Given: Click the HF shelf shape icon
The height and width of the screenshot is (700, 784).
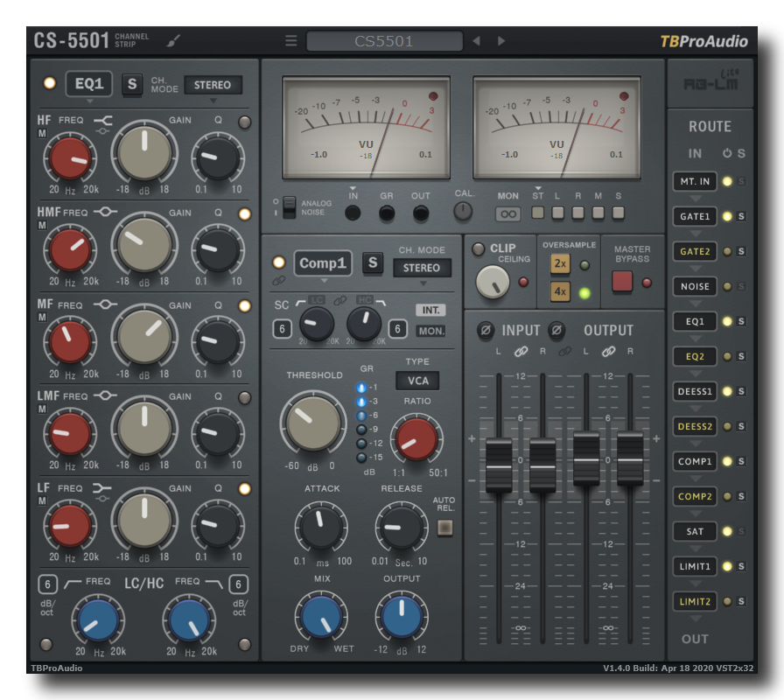Looking at the screenshot, I should pyautogui.click(x=103, y=121).
